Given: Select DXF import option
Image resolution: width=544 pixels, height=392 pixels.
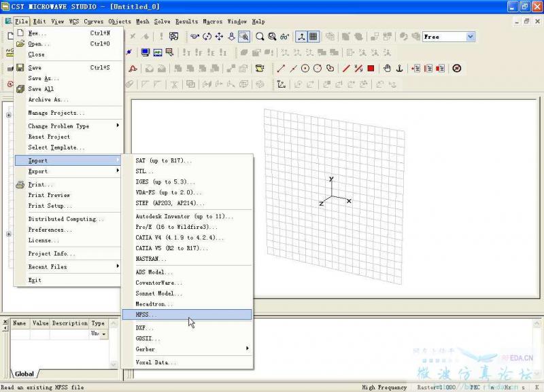Looking at the screenshot, I should click(188, 328).
